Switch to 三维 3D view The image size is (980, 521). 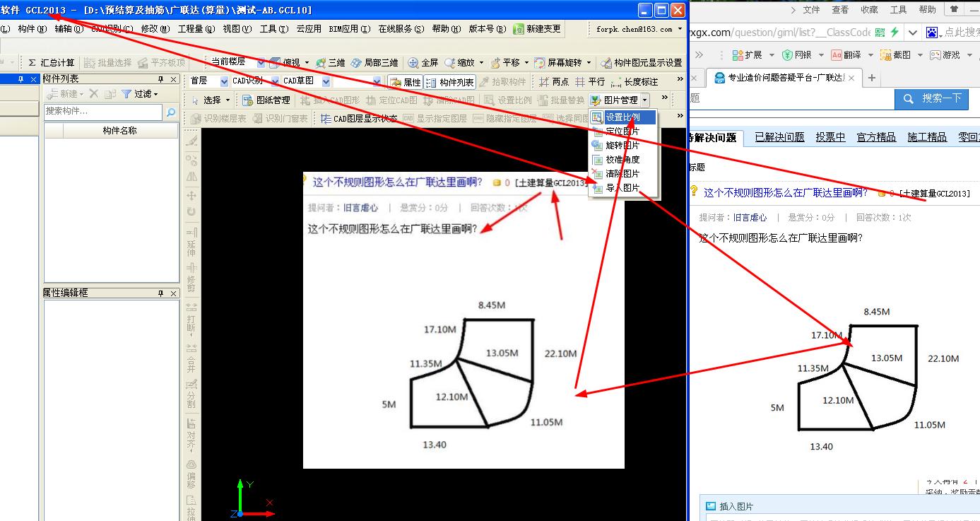330,63
